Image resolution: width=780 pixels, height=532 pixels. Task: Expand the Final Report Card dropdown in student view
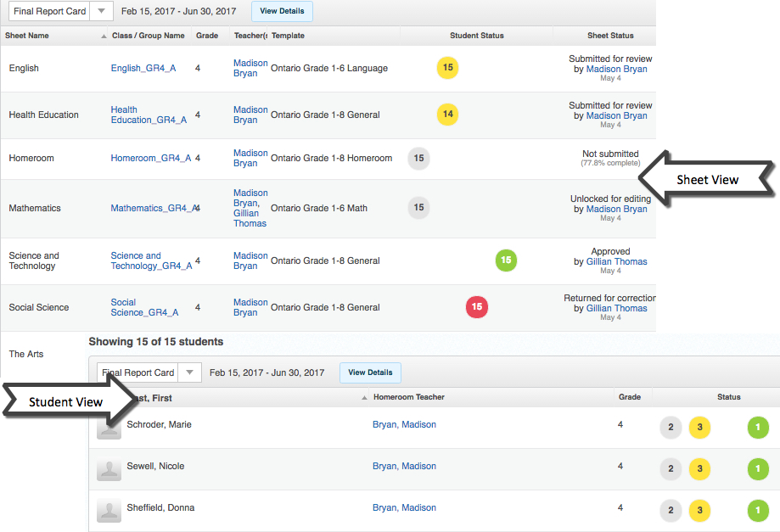coord(190,372)
